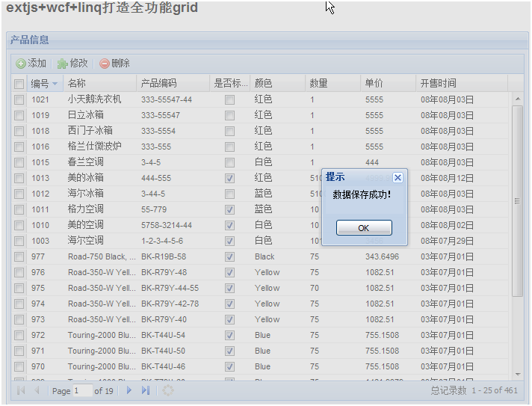Click the page number input field
532x406 pixels.
click(82, 390)
